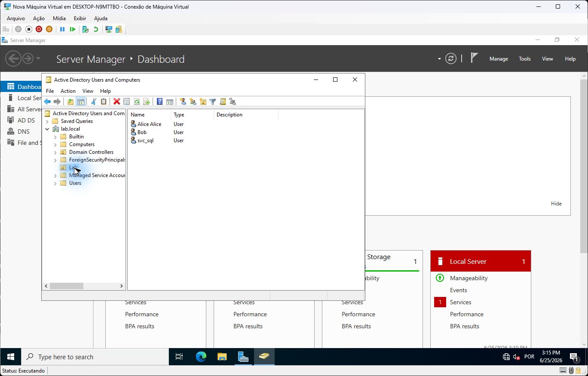Sort by the Description column header
This screenshot has height=376, width=588.
(246, 115)
